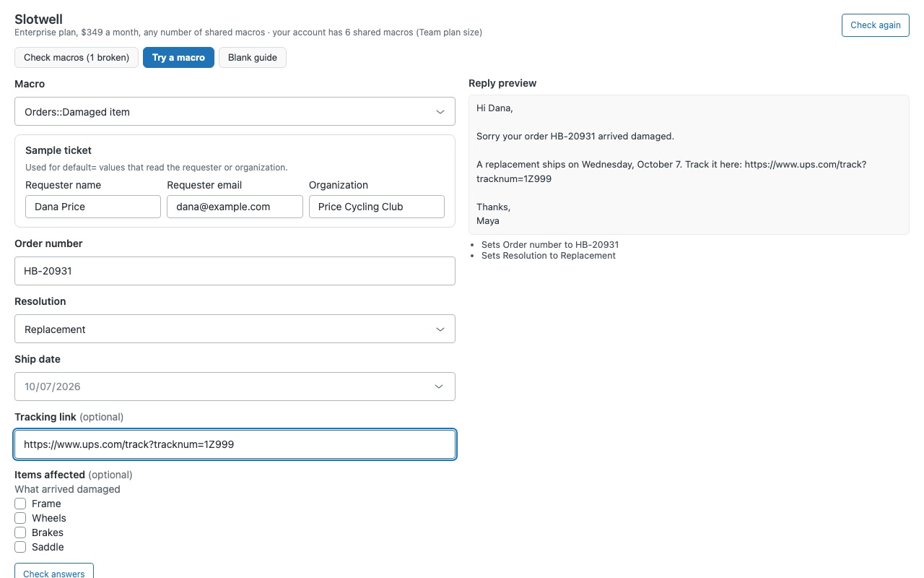The height and width of the screenshot is (578, 924).
Task: Click the Order number field HB-20931
Action: (x=235, y=271)
